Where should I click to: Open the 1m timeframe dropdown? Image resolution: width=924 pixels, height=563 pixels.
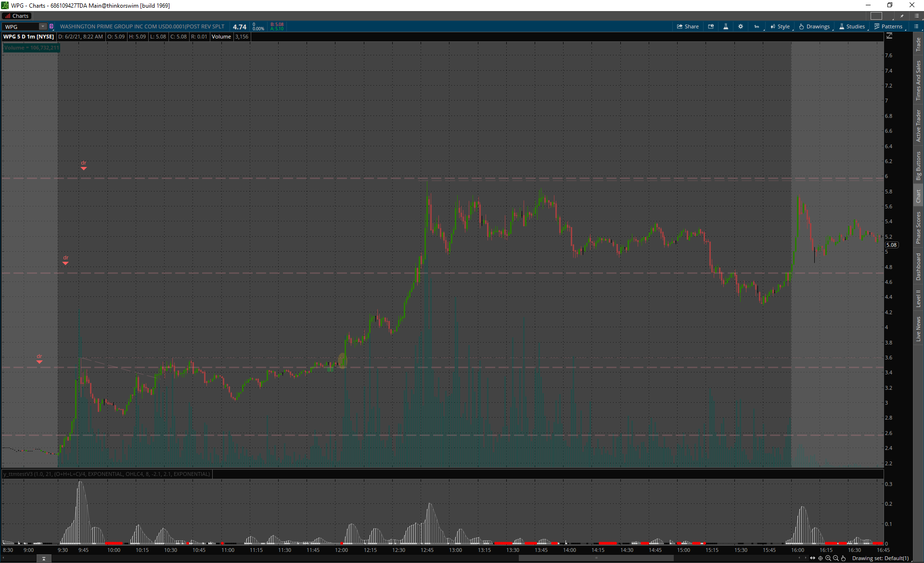click(x=757, y=27)
